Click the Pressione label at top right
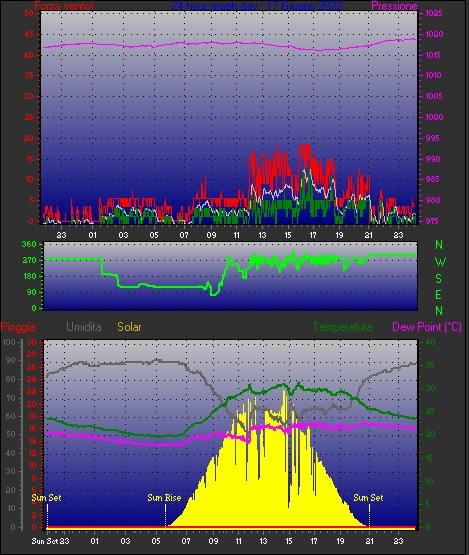 pos(394,6)
